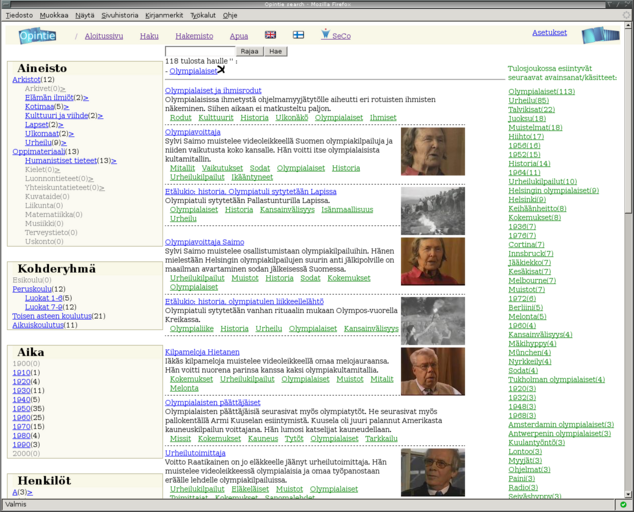Open the Sivuhistoria menu
634x512 pixels.
(x=120, y=15)
